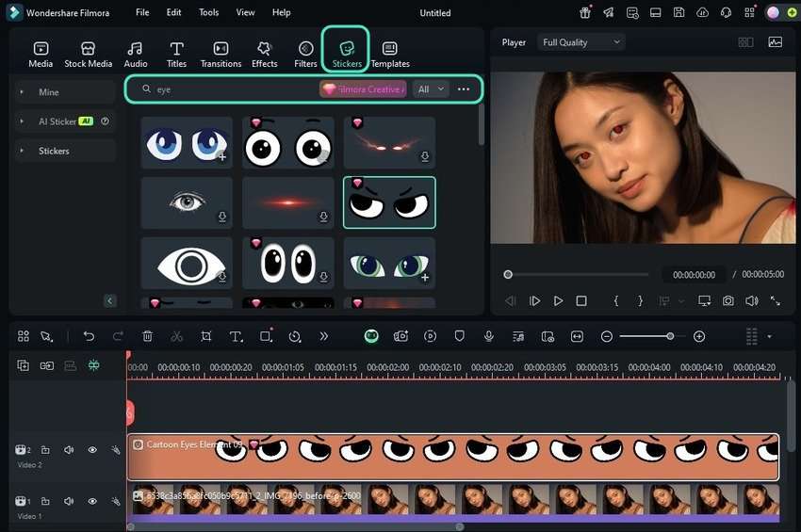The image size is (801, 532).
Task: Lock the Video 2 track
Action: coord(45,450)
